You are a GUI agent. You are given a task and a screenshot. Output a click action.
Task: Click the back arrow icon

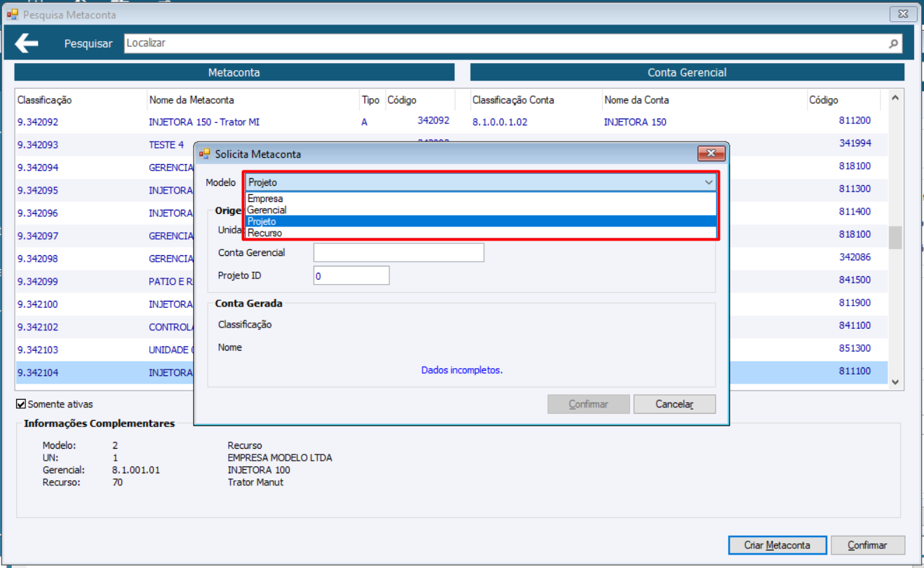(27, 43)
